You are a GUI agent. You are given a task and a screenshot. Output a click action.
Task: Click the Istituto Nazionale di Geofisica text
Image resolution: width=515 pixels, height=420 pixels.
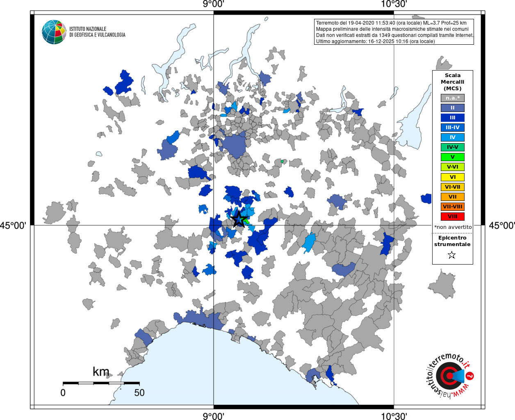point(97,32)
